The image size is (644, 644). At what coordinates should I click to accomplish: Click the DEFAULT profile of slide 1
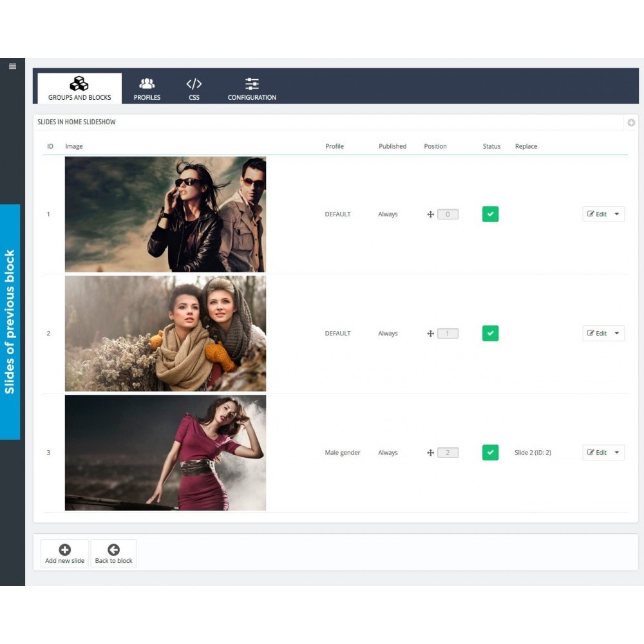click(x=337, y=214)
